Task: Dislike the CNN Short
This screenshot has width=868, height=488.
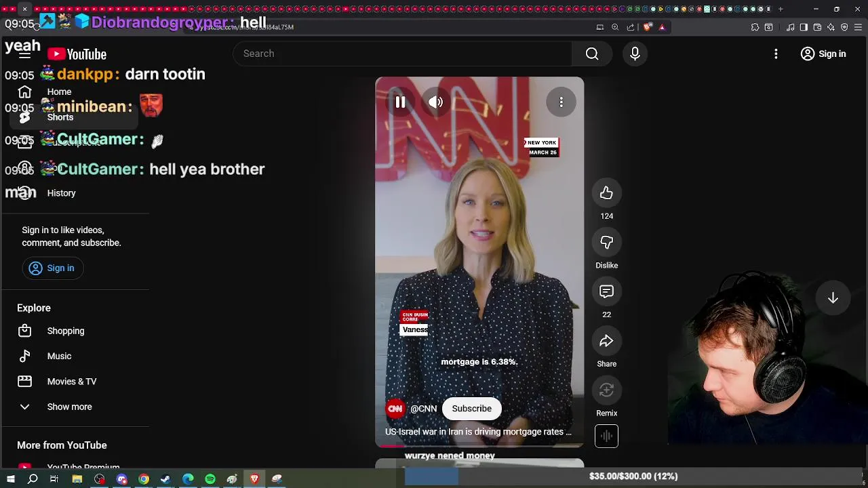Action: (606, 243)
